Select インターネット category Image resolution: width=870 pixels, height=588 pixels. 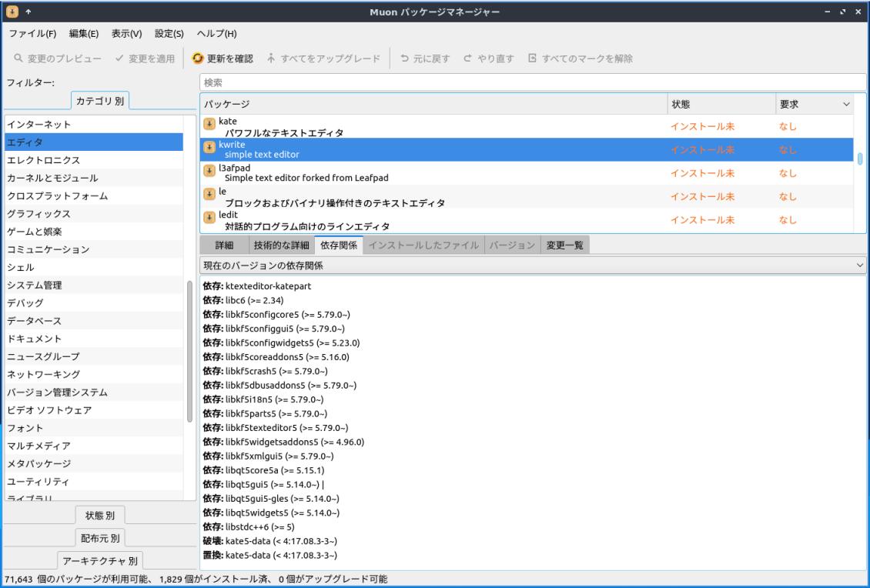click(x=94, y=124)
